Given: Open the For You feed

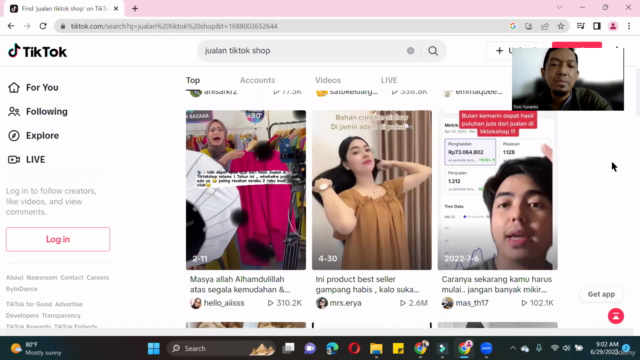Looking at the screenshot, I should [33, 87].
